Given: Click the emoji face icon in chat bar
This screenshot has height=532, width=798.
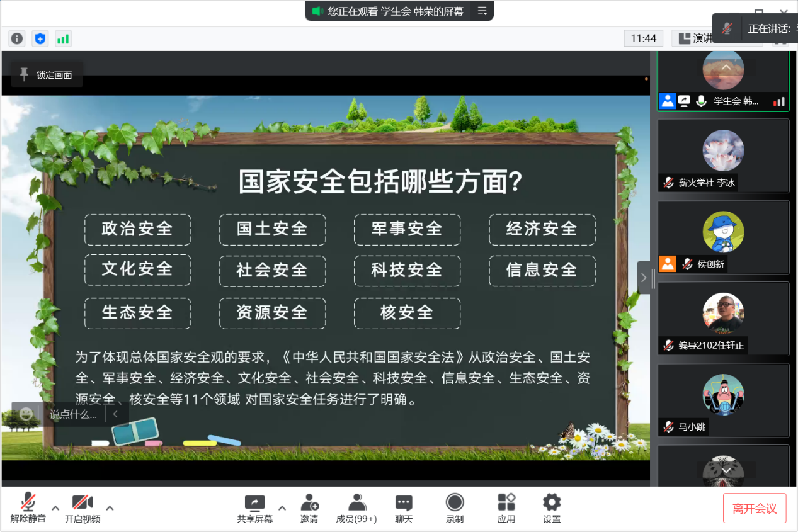Looking at the screenshot, I should 26,414.
